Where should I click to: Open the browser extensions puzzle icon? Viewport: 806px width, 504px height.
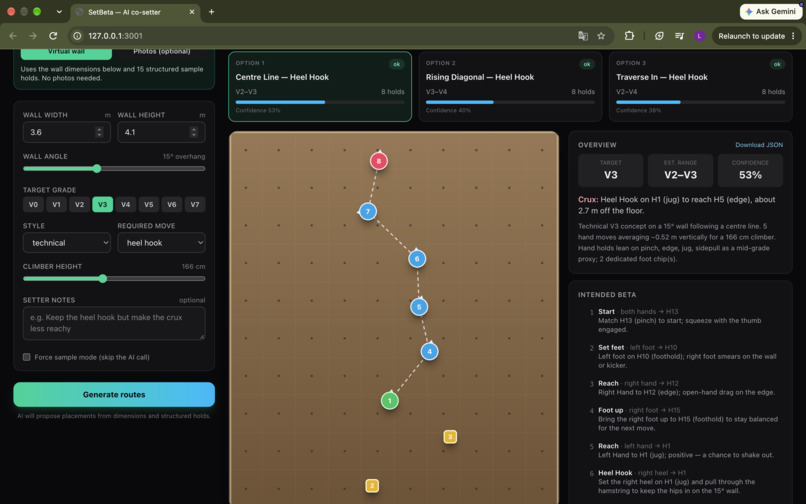click(x=629, y=35)
